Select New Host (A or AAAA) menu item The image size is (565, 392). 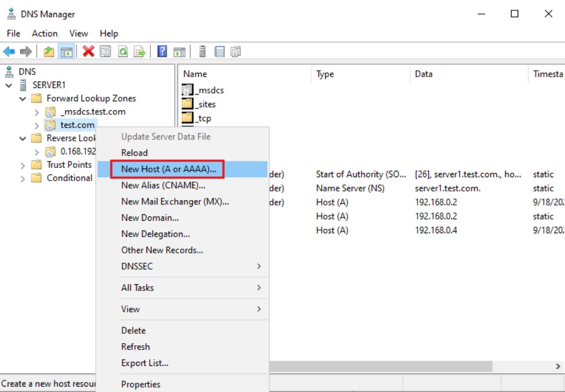[168, 169]
